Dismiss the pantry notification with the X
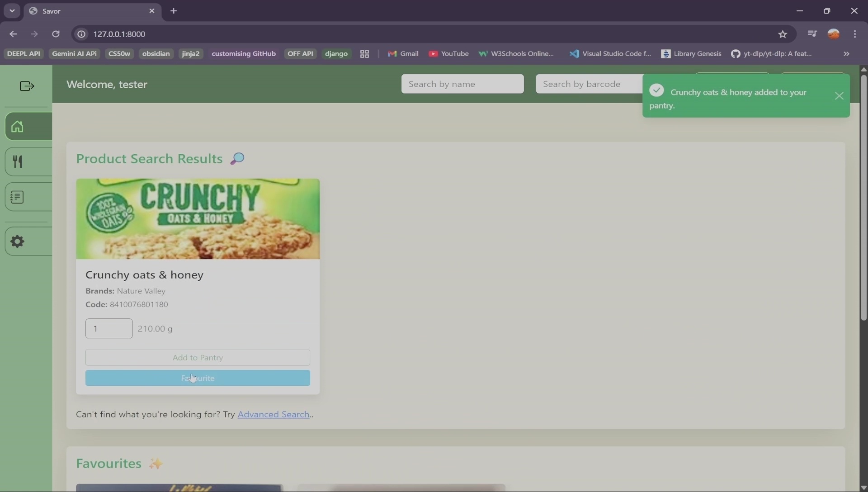This screenshot has height=492, width=868. (x=839, y=96)
